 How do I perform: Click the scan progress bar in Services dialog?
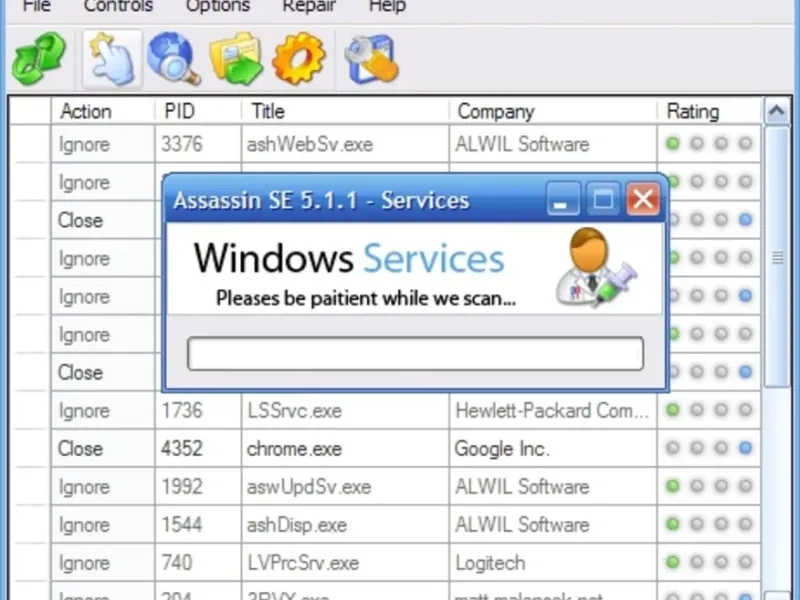coord(415,353)
